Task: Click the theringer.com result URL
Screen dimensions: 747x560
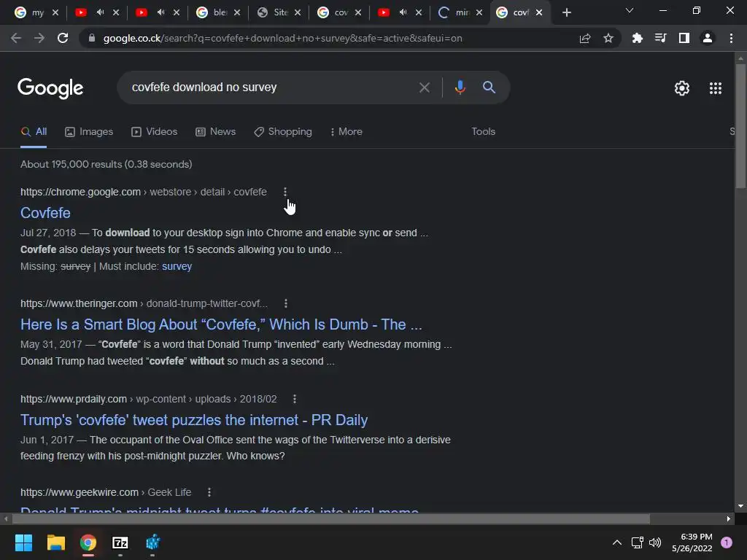Action: pyautogui.click(x=144, y=303)
